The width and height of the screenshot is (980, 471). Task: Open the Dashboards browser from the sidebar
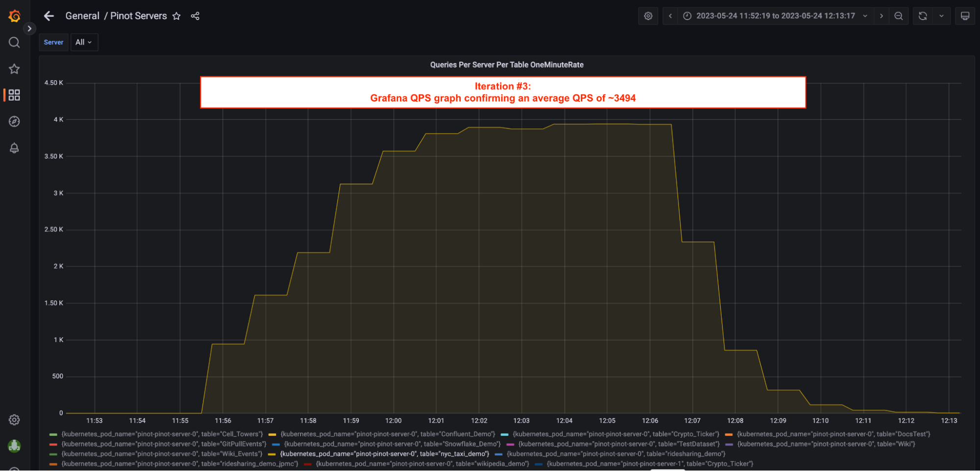tap(14, 95)
